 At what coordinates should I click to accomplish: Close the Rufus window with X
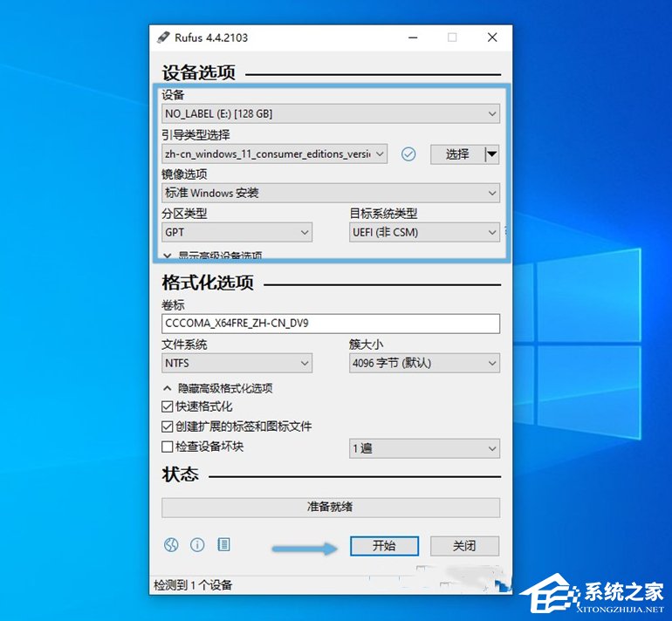pos(492,38)
